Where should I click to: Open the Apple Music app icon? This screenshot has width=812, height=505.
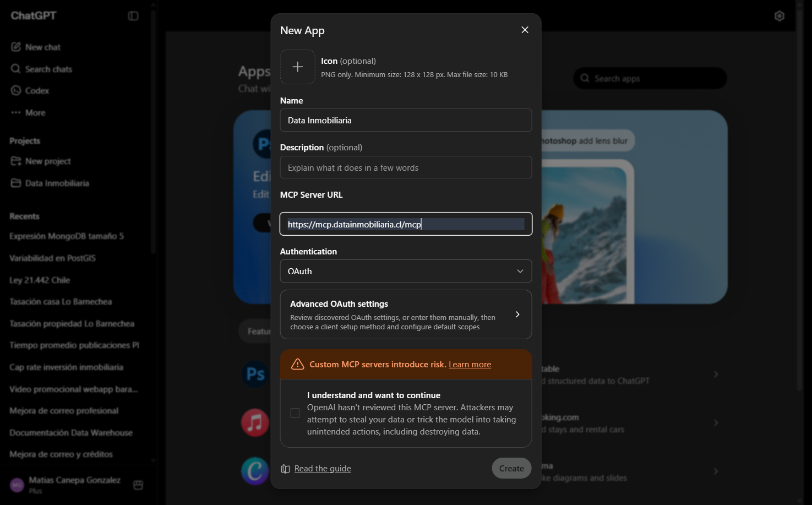[x=255, y=422]
